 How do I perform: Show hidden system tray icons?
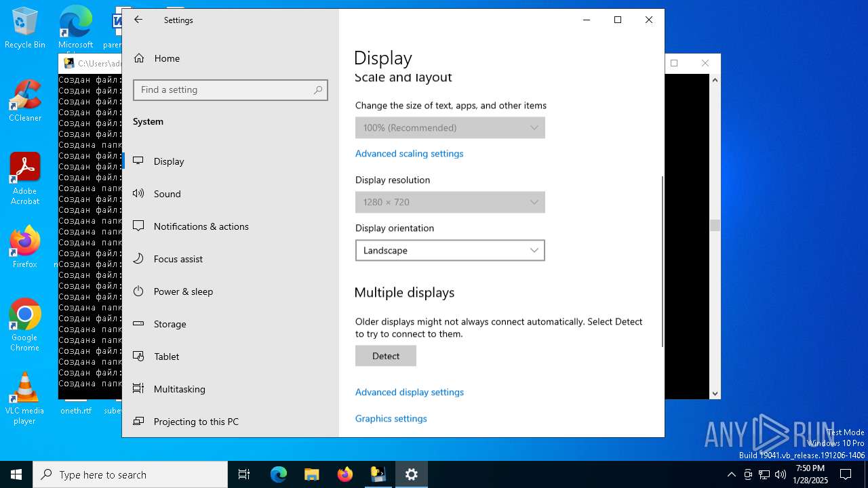tap(731, 474)
